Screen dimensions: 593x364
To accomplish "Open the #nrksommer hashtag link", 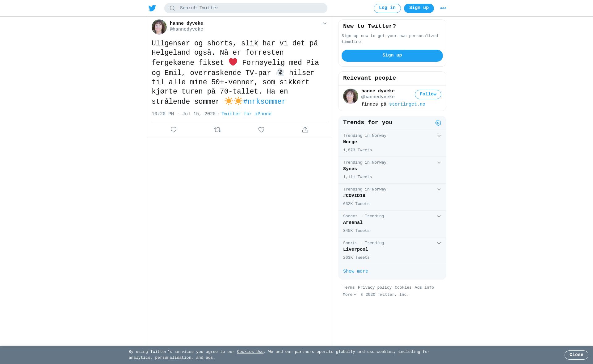I will (x=264, y=102).
